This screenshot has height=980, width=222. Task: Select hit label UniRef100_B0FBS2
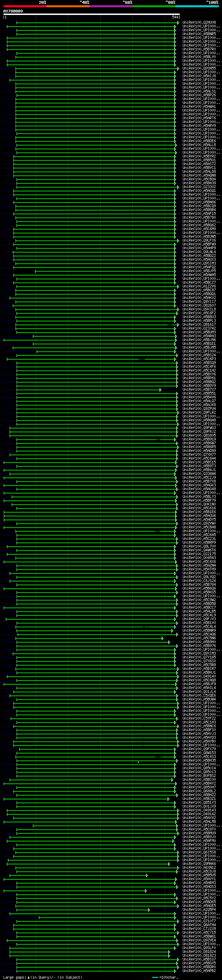click(x=199, y=776)
